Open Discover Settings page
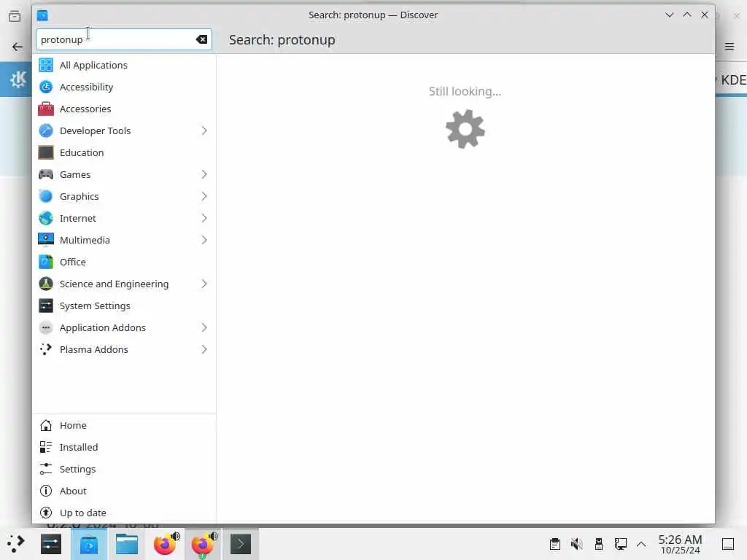Viewport: 747px width, 560px height. coord(124,470)
